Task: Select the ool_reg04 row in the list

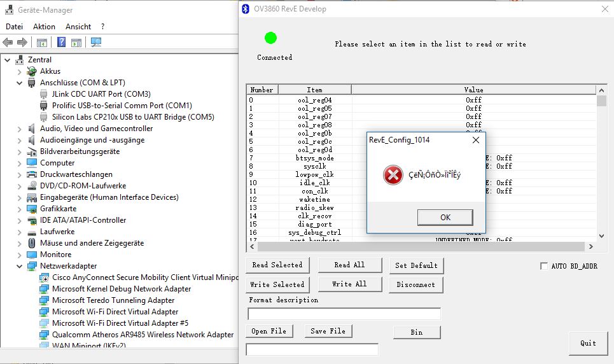Action: (421, 100)
